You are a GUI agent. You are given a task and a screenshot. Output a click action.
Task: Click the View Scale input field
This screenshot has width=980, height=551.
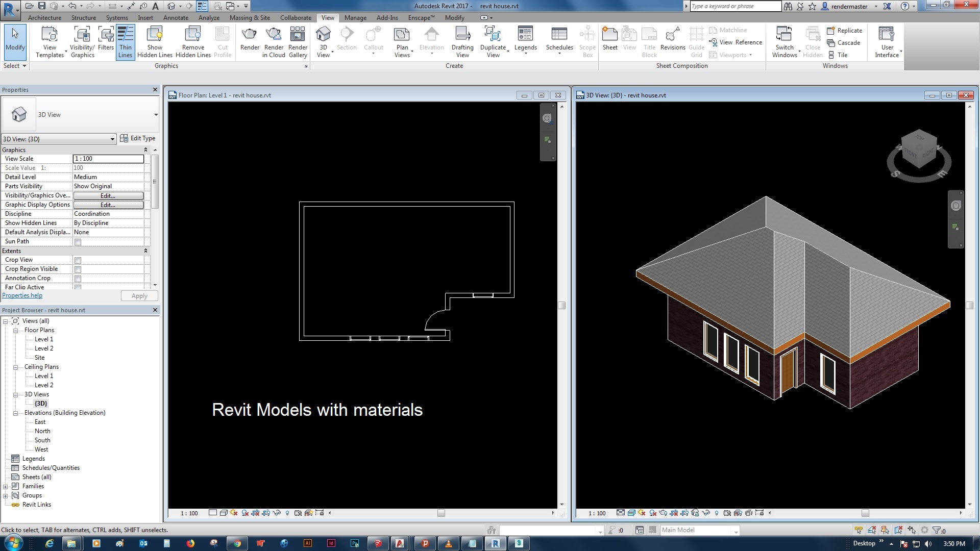108,158
